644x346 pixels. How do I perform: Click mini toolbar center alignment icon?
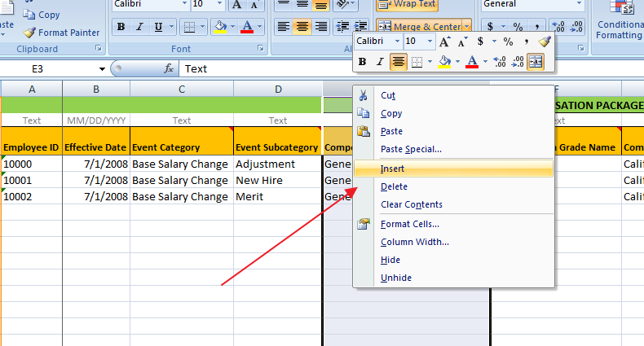coord(398,61)
